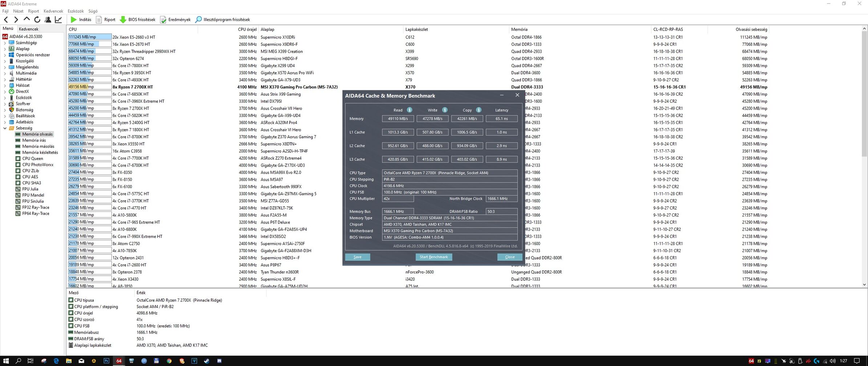Click the Riport toolbar button with page icon
Viewport: 868px width, 366px height.
pyautogui.click(x=106, y=20)
